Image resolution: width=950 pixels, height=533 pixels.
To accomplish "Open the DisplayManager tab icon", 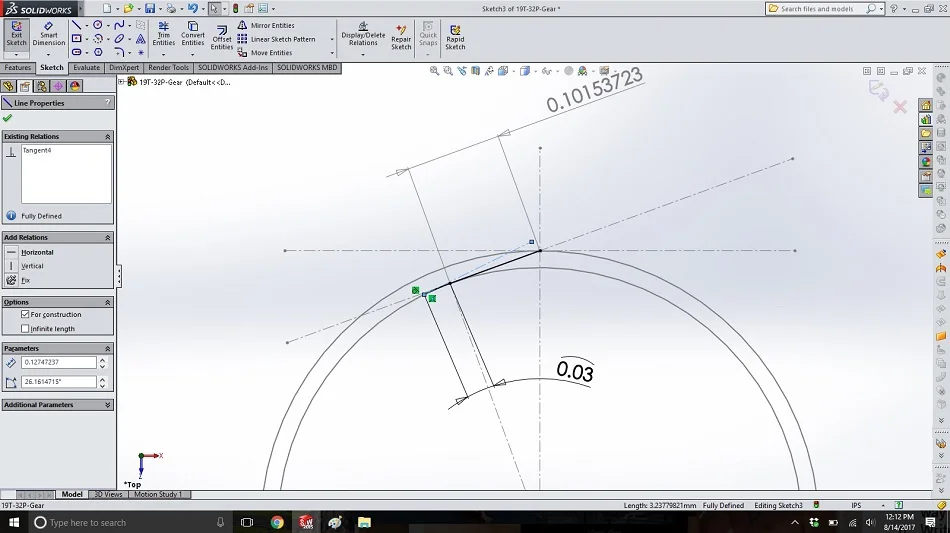I will pyautogui.click(x=75, y=86).
